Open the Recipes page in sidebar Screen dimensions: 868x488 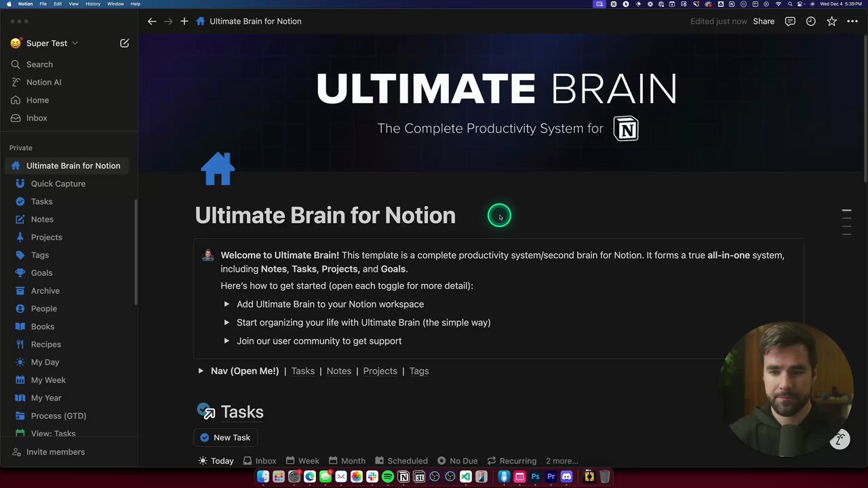tap(45, 344)
